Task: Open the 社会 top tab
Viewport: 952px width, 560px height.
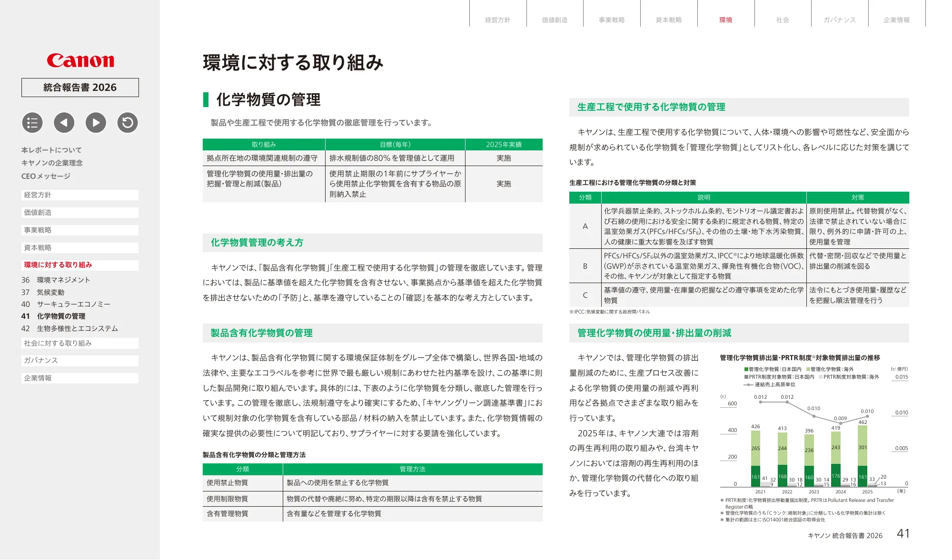Action: coord(783,20)
